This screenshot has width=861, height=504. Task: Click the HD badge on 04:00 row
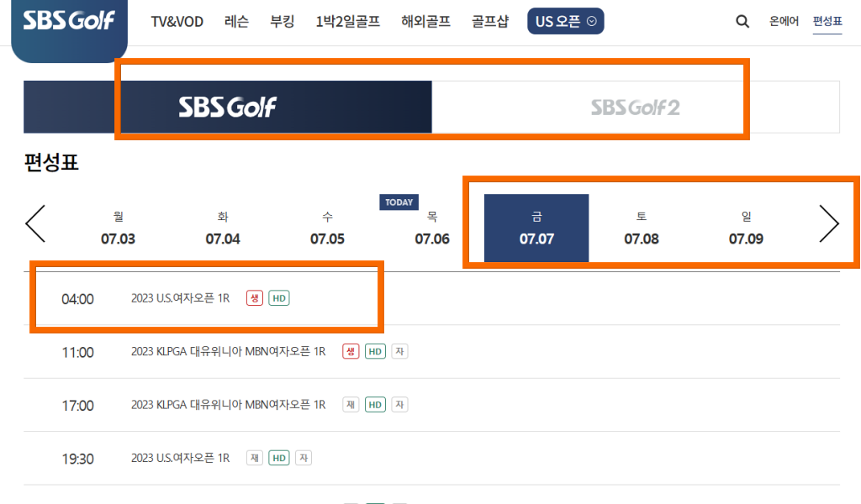click(x=279, y=298)
